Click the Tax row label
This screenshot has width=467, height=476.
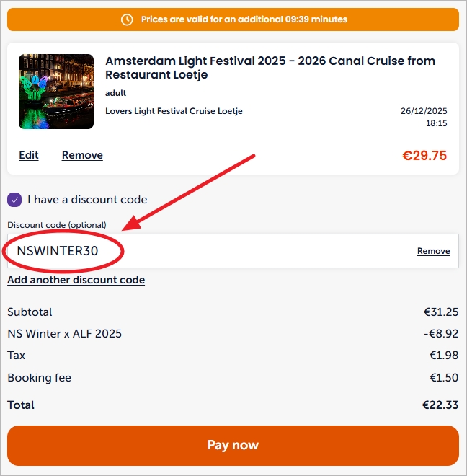pyautogui.click(x=16, y=356)
